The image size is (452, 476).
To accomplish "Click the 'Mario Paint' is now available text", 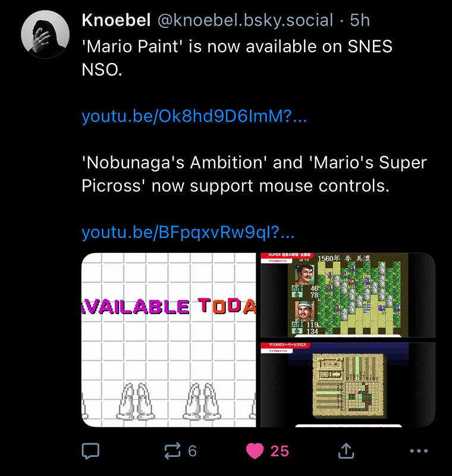I will [237, 47].
